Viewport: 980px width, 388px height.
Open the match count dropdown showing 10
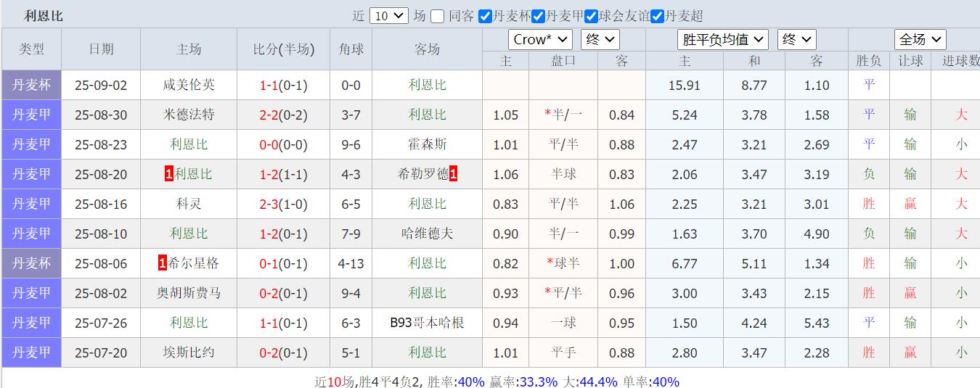pos(389,16)
